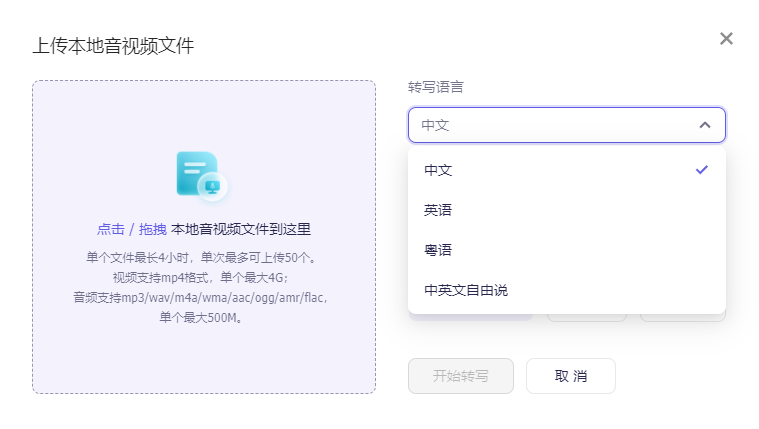Click the 单个最大500M size limit text
Screen dimensions: 759x429
pos(203,318)
